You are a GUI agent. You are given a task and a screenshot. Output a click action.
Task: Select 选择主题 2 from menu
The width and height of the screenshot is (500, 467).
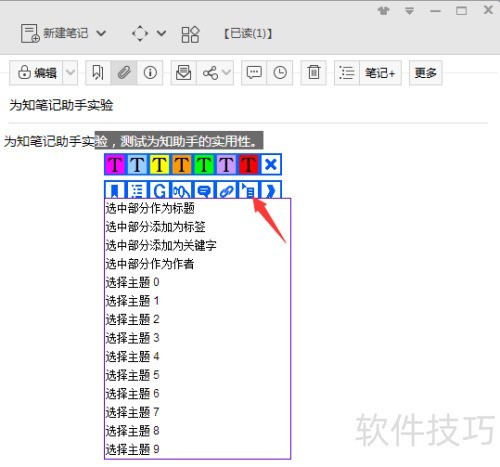pos(197,320)
